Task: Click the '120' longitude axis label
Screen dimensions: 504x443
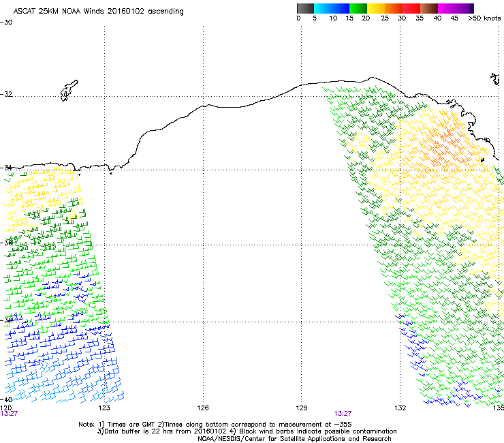Action: pyautogui.click(x=5, y=408)
